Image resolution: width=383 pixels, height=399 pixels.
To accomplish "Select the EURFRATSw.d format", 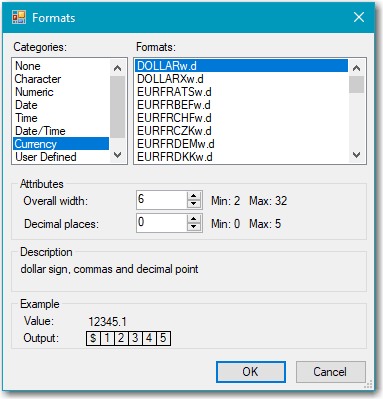I will tap(241, 92).
